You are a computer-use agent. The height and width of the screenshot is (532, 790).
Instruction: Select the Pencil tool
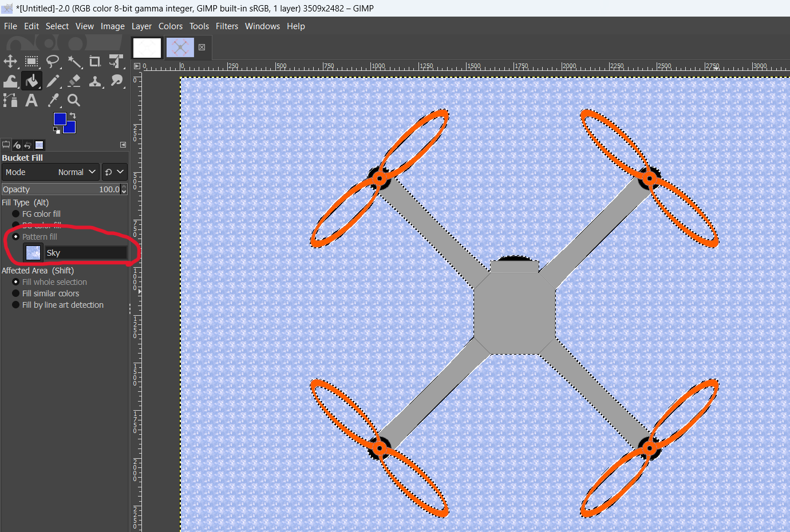click(x=53, y=81)
